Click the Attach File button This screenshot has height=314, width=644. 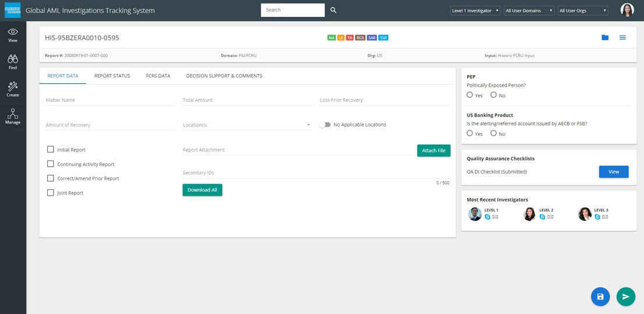tap(433, 150)
